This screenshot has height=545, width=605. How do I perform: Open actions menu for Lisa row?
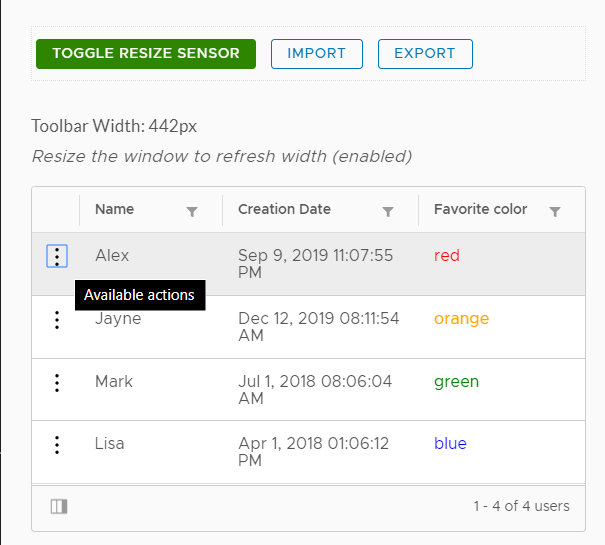pyautogui.click(x=57, y=445)
